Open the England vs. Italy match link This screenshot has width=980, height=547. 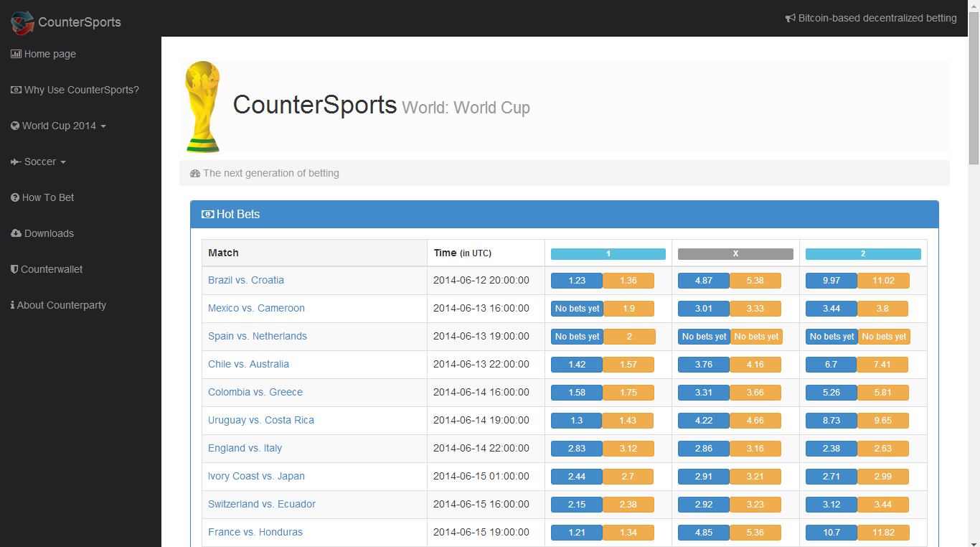(x=245, y=448)
